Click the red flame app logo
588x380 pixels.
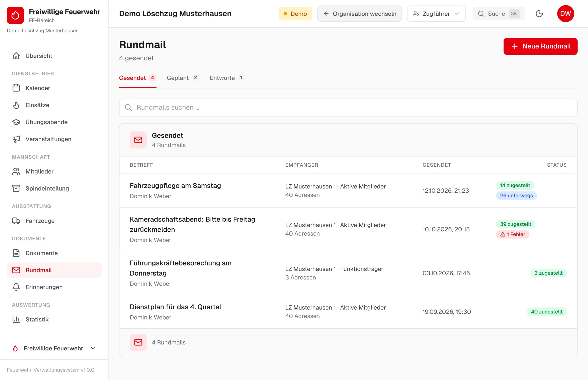(x=15, y=15)
